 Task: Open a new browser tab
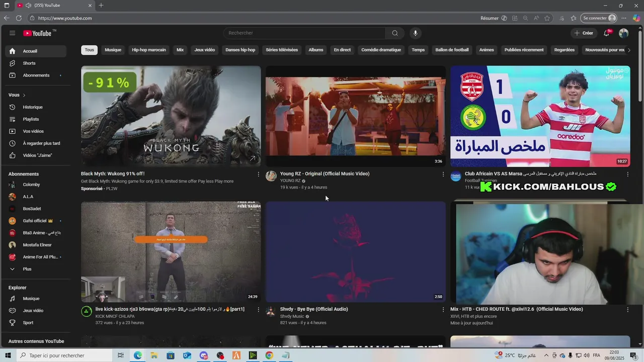(x=101, y=6)
